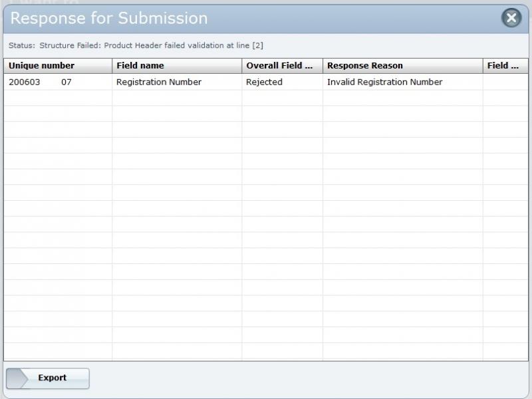
Task: Sort by the Response Reason column header
Action: 365,66
